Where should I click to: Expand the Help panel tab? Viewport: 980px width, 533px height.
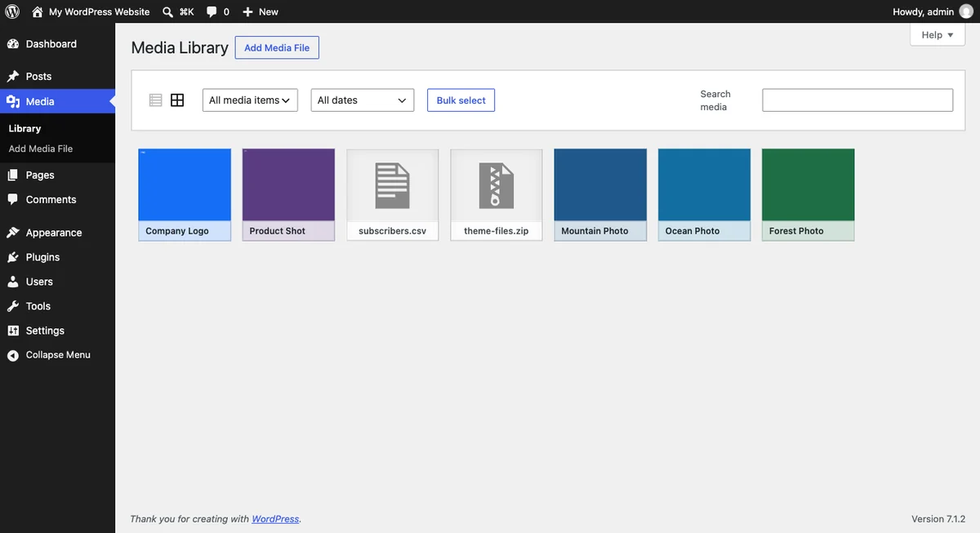point(938,35)
